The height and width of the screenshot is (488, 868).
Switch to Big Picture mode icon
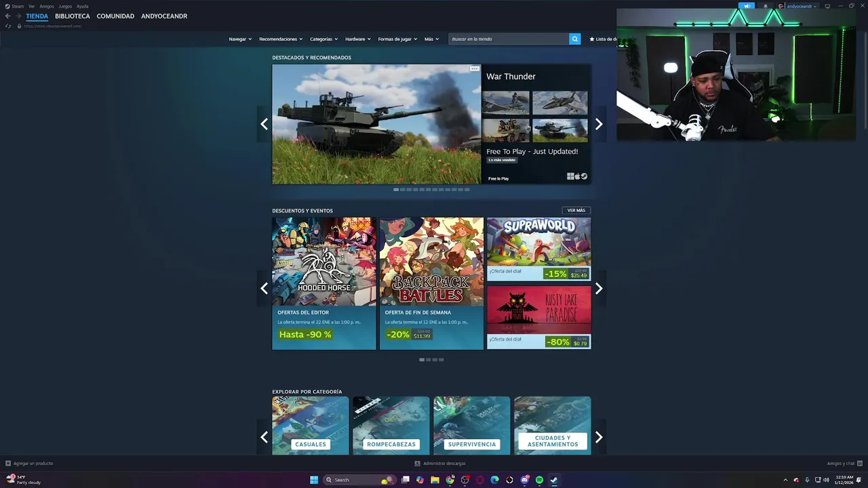[827, 6]
